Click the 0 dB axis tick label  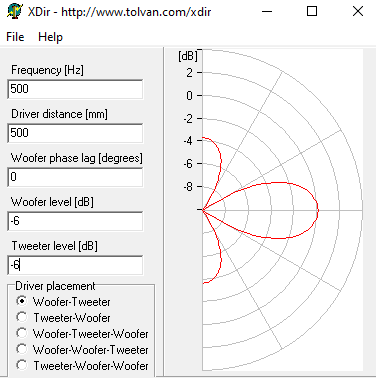pos(189,96)
